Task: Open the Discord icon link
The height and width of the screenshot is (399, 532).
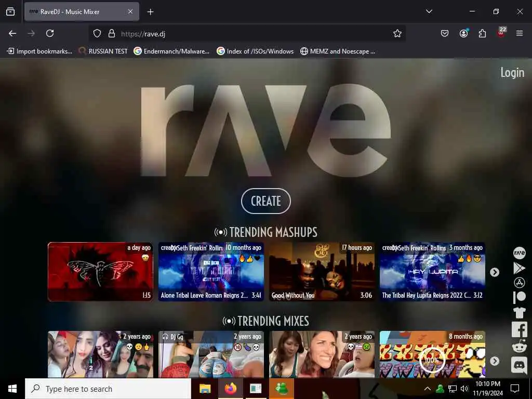Action: (519, 365)
